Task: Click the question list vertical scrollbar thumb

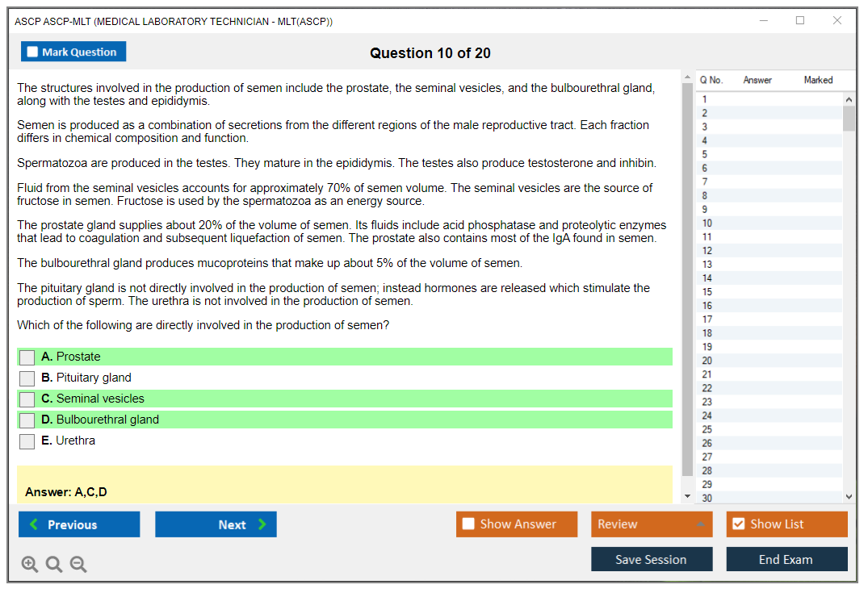Action: point(849,118)
